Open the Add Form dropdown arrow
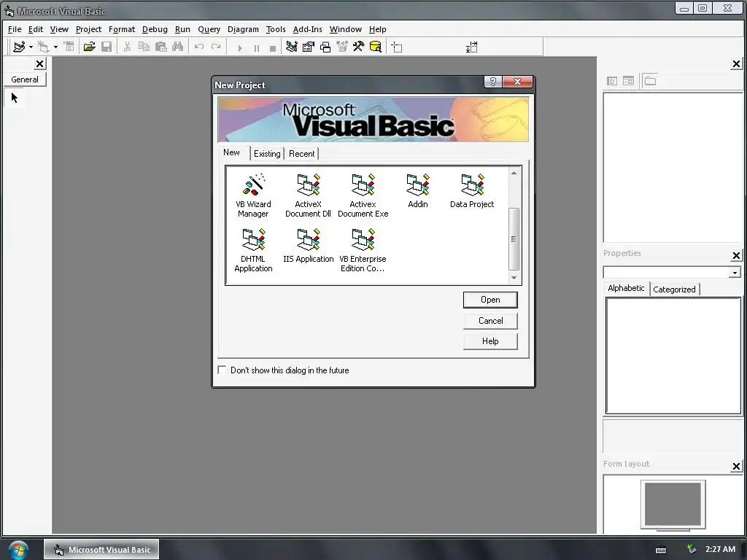The height and width of the screenshot is (560, 747). pos(55,47)
